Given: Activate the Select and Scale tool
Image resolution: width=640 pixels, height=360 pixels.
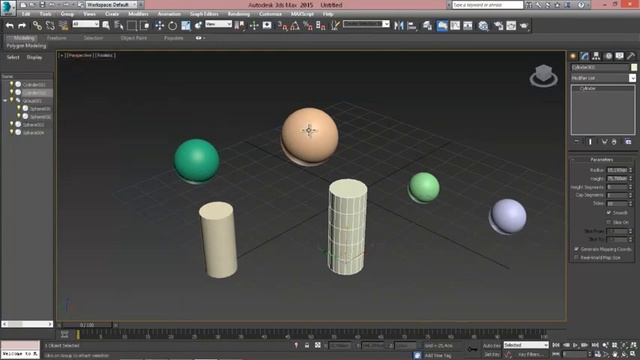Looking at the screenshot, I should tap(186, 26).
